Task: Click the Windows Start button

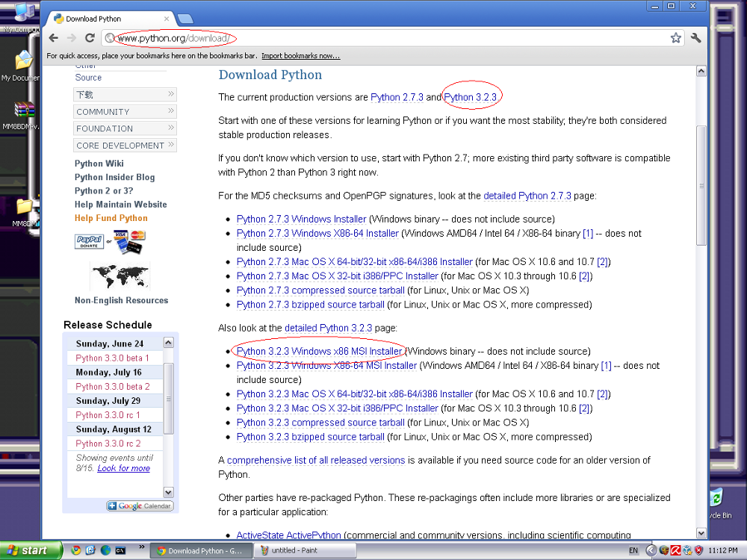Action: click(31, 550)
